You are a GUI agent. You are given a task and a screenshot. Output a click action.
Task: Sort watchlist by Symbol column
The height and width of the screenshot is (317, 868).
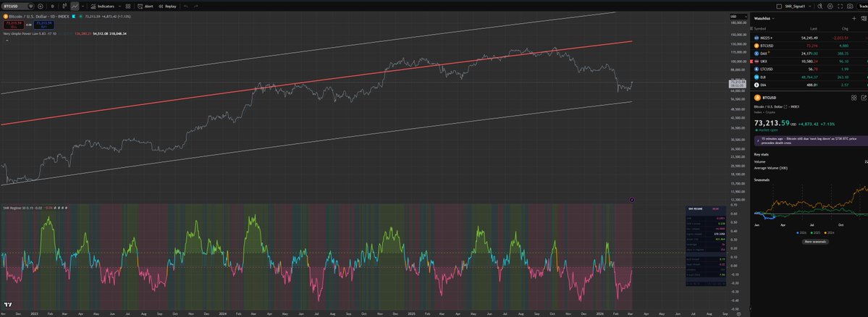pos(760,28)
